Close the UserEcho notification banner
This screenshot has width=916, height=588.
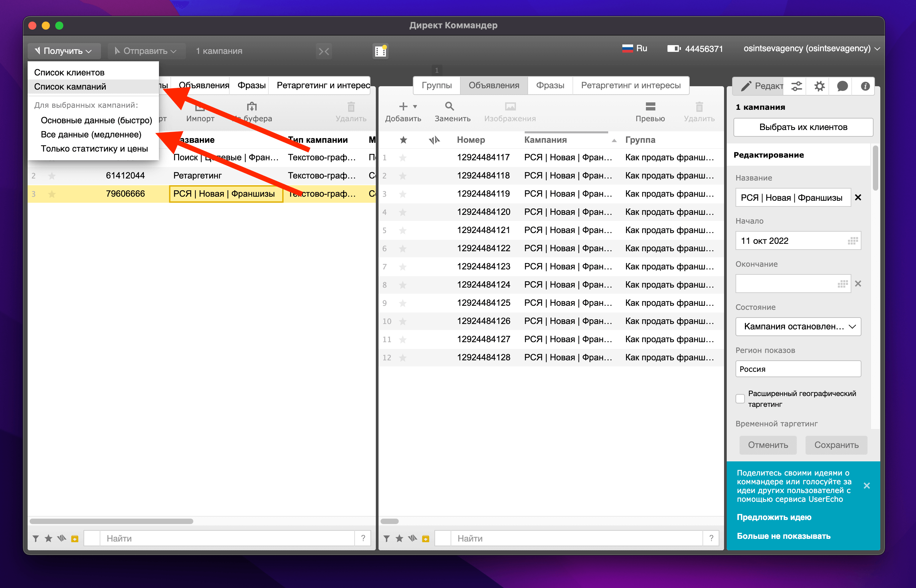click(866, 486)
